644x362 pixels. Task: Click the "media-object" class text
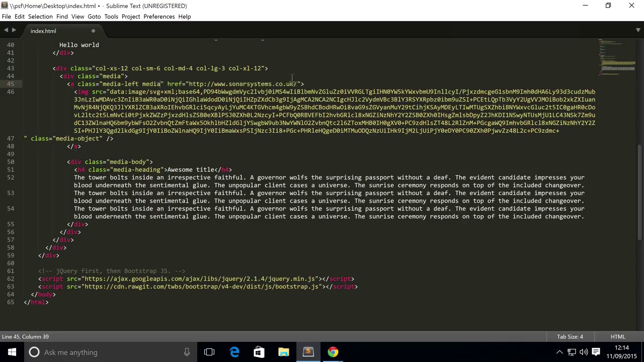click(77, 139)
